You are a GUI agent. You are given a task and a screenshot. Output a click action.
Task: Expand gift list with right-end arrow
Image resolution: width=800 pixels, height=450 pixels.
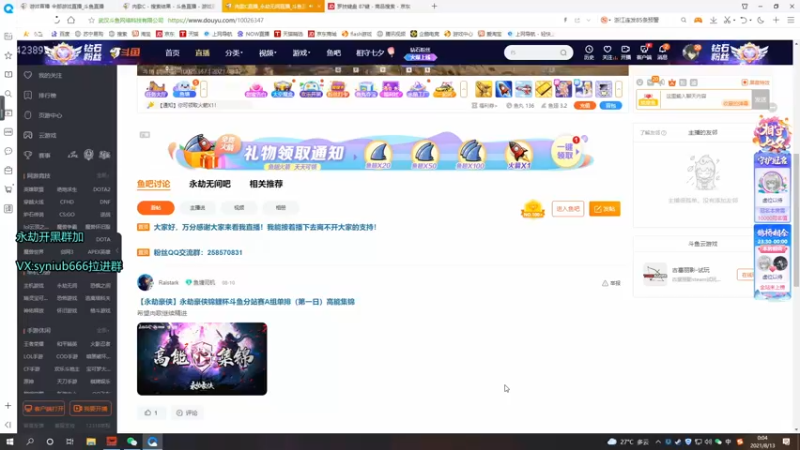tap(619, 89)
